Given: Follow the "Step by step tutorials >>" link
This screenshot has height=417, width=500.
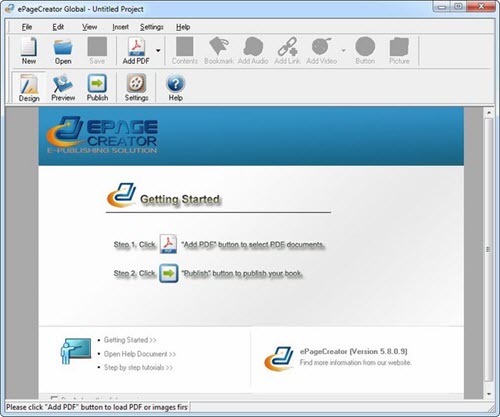Looking at the screenshot, I should [x=138, y=367].
